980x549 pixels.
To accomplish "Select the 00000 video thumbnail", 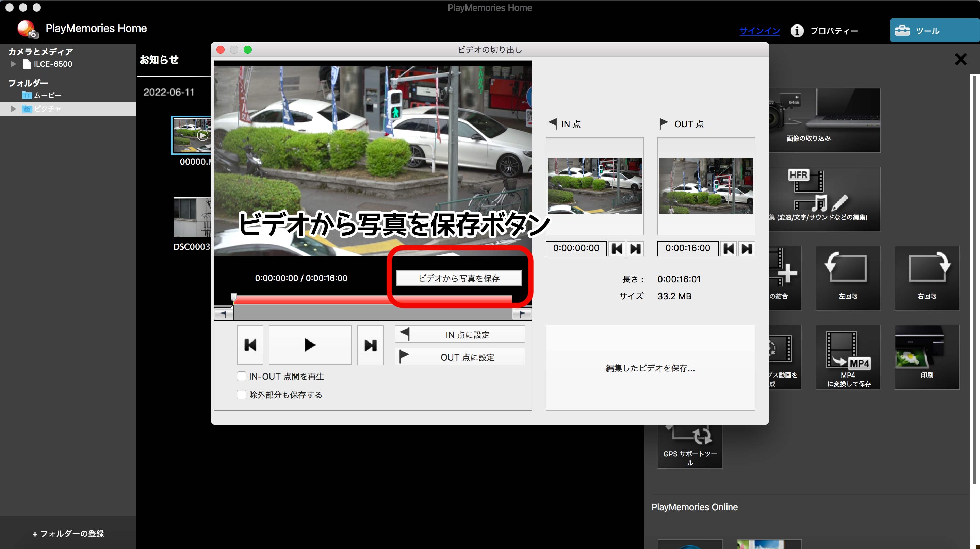I will click(191, 135).
